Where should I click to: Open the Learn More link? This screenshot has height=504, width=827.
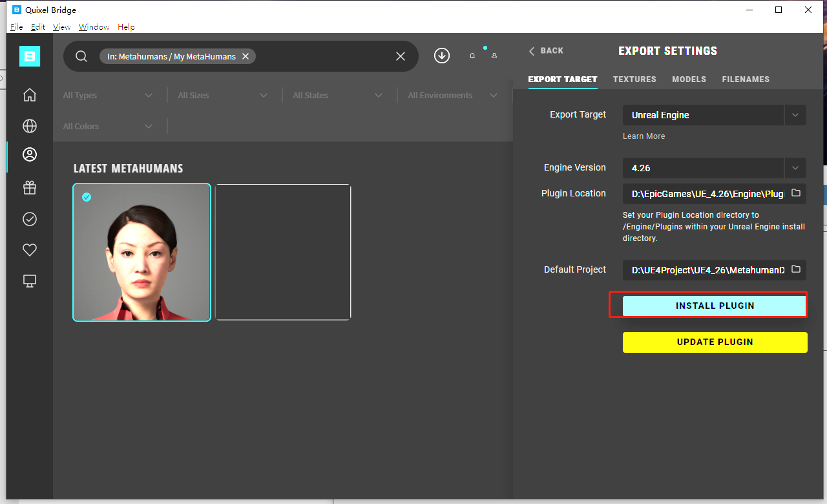coord(644,136)
